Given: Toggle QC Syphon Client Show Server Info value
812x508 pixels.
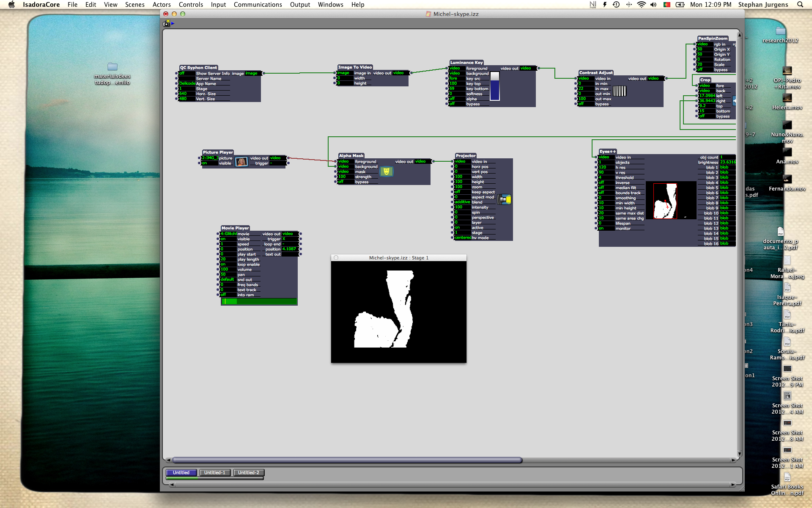Looking at the screenshot, I should click(x=187, y=73).
